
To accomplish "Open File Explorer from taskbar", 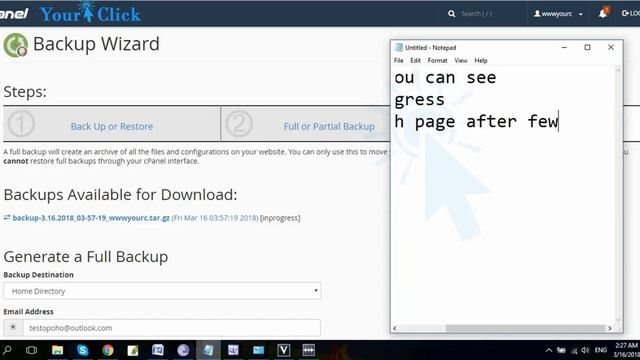I will (58, 350).
